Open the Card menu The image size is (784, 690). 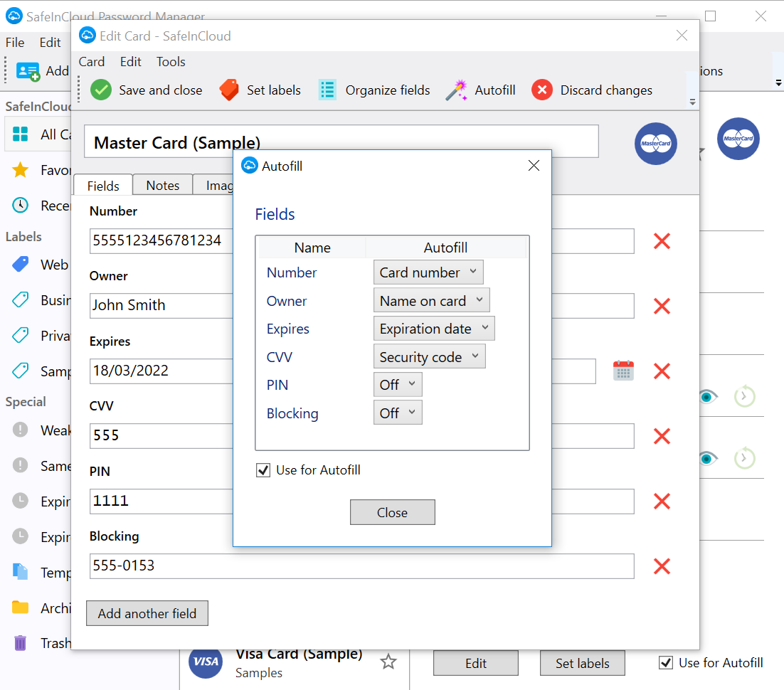92,61
